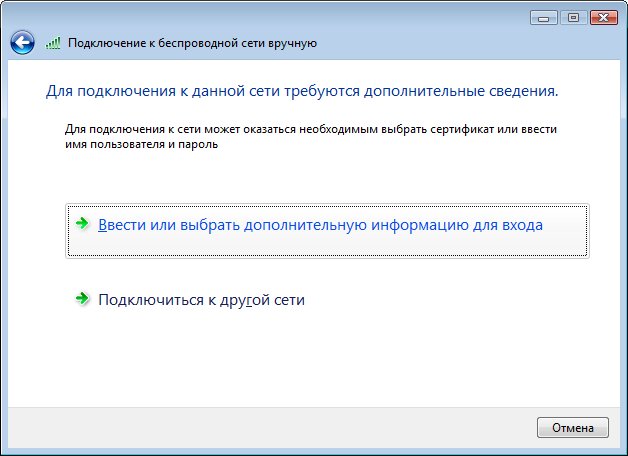
Task: Select "Ввести или выбрать дополнительную информацию для входа"
Action: 321,226
